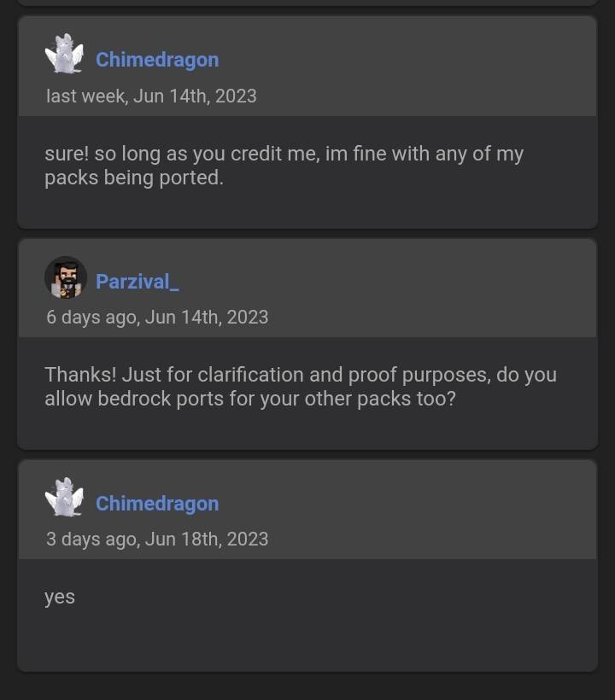
Task: Click Parzival_'s bearded avatar image
Action: click(66, 277)
